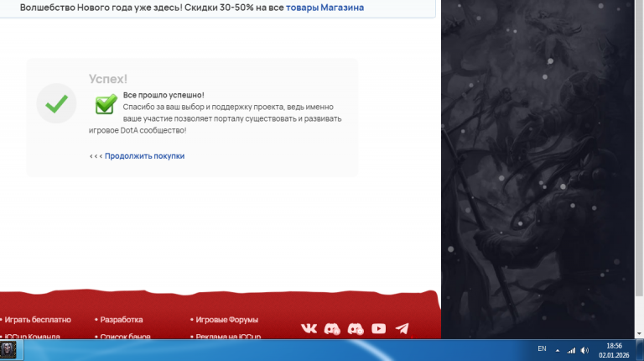
Task: Click the volume speaker tray icon
Action: pos(584,350)
